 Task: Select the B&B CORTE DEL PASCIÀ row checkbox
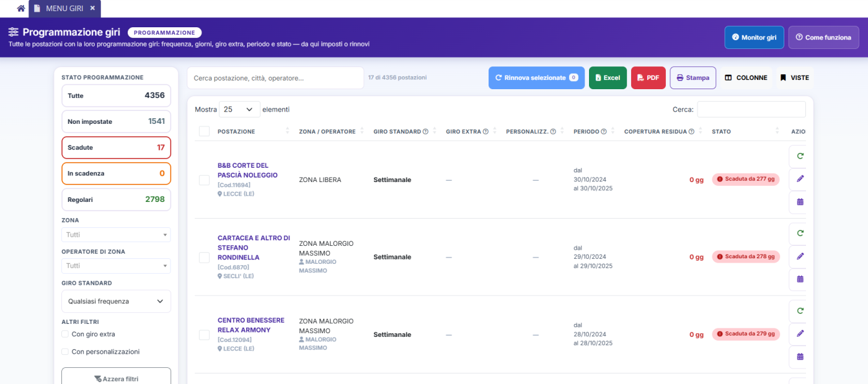pos(204,180)
